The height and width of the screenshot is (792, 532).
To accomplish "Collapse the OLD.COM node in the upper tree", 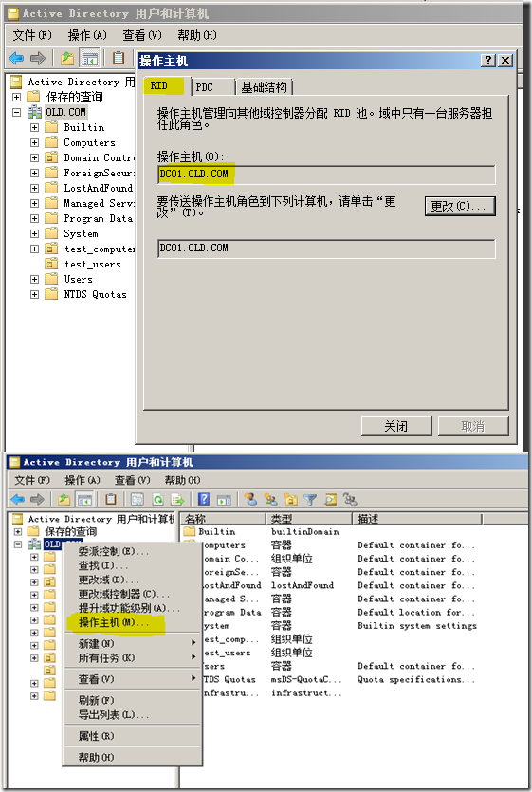I will [x=17, y=112].
